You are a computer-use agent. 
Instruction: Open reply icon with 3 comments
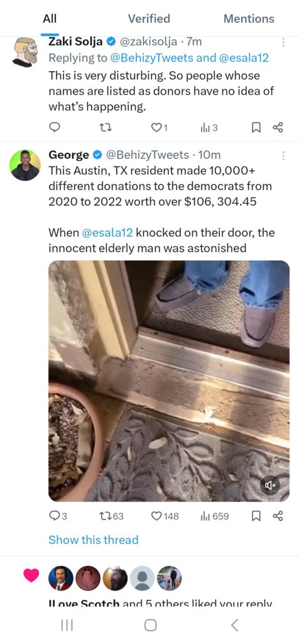[x=58, y=516]
